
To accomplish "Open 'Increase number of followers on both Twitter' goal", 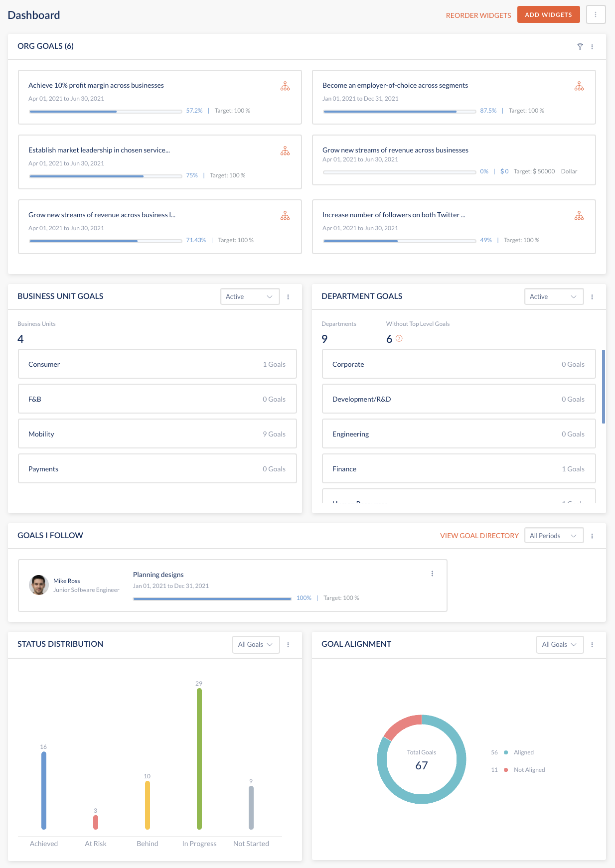I will [454, 227].
